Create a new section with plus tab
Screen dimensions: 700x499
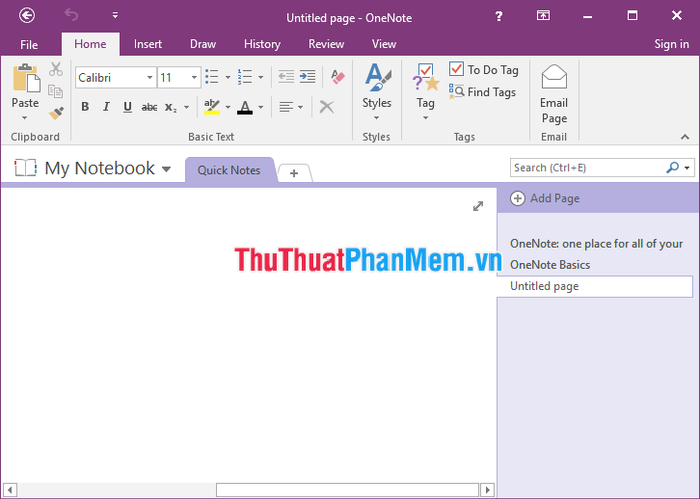pyautogui.click(x=294, y=173)
